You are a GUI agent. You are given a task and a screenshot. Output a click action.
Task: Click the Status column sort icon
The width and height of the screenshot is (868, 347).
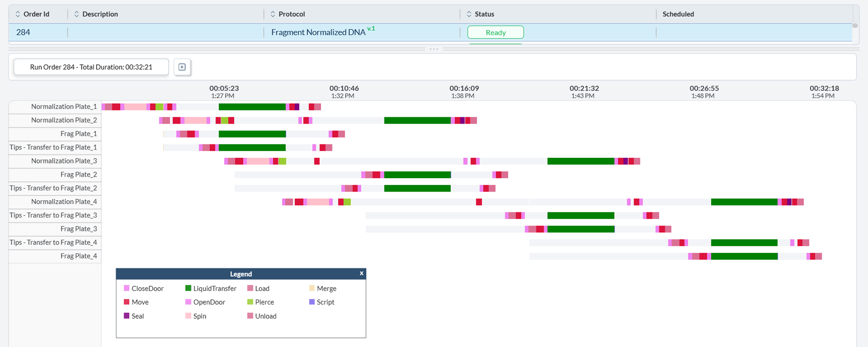point(469,14)
